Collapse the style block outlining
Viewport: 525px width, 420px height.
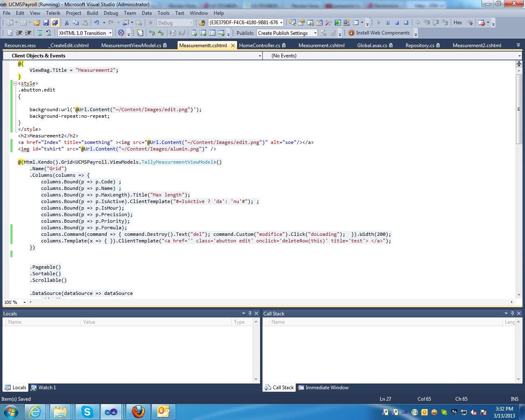pyautogui.click(x=16, y=83)
